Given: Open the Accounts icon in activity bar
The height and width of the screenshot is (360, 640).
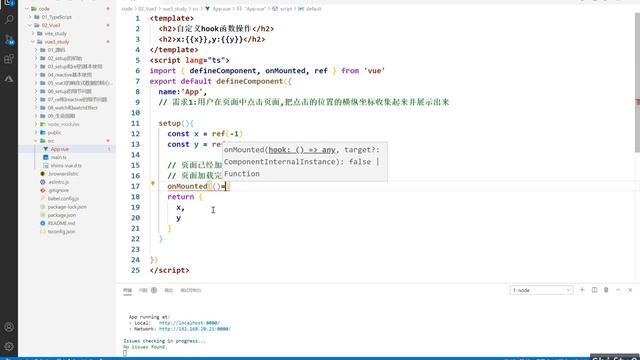Looking at the screenshot, I should tap(9, 327).
